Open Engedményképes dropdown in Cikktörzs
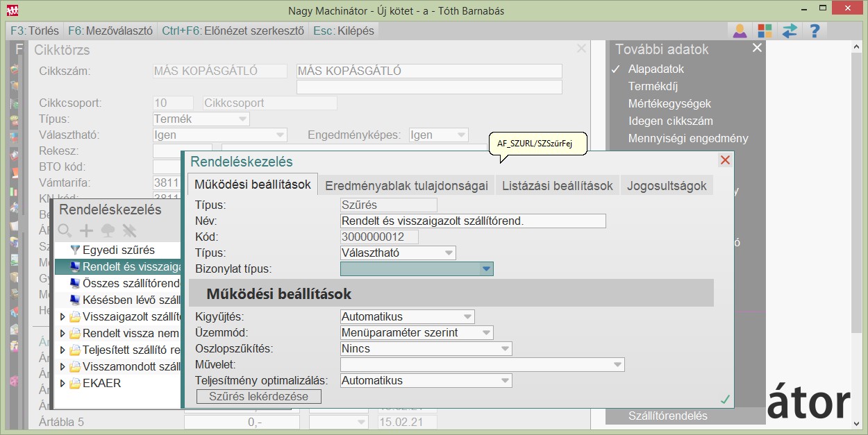This screenshot has width=868, height=435. pos(461,135)
